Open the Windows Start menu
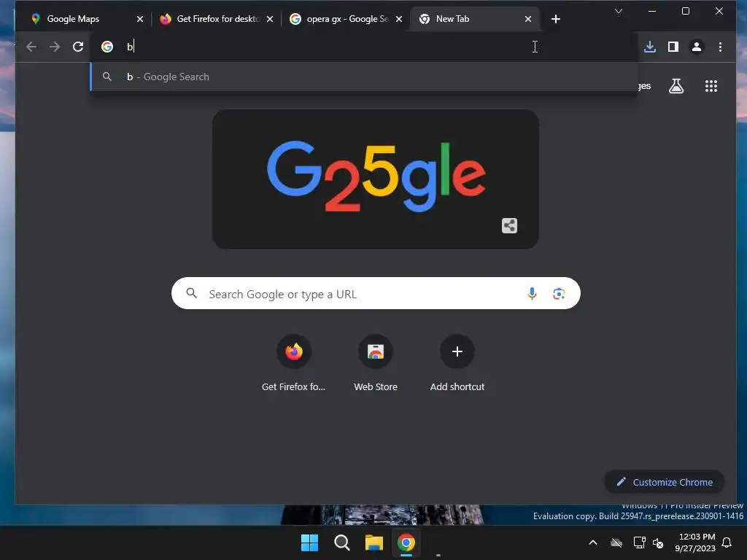The image size is (747, 560). pyautogui.click(x=309, y=542)
